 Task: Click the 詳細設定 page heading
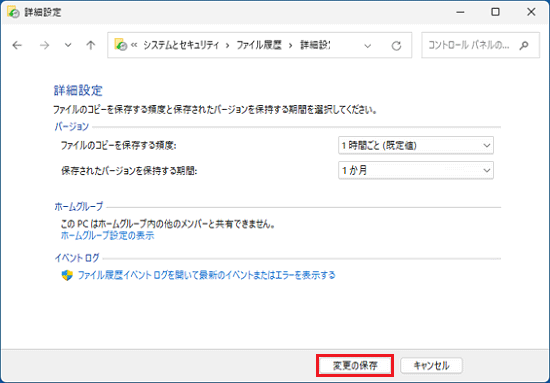[x=78, y=90]
